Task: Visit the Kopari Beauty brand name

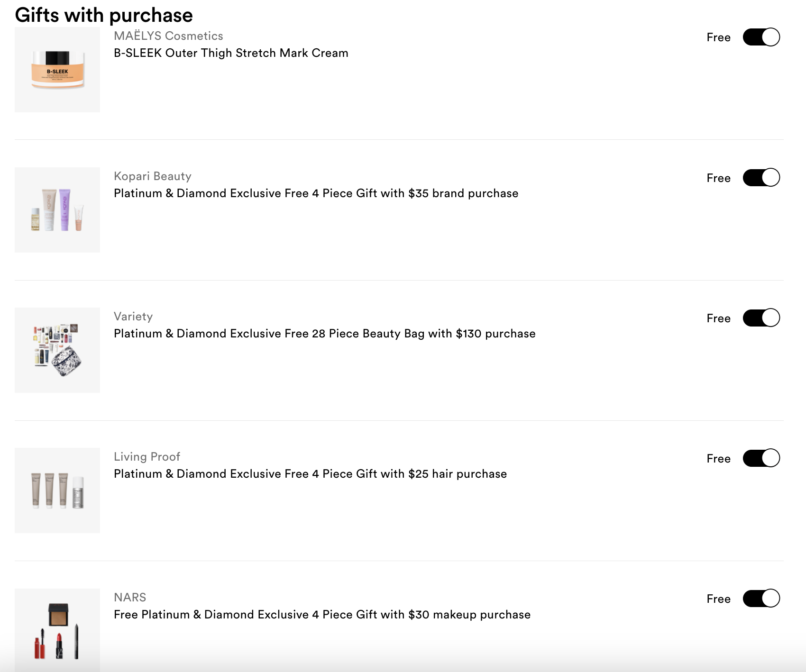Action: (x=153, y=176)
